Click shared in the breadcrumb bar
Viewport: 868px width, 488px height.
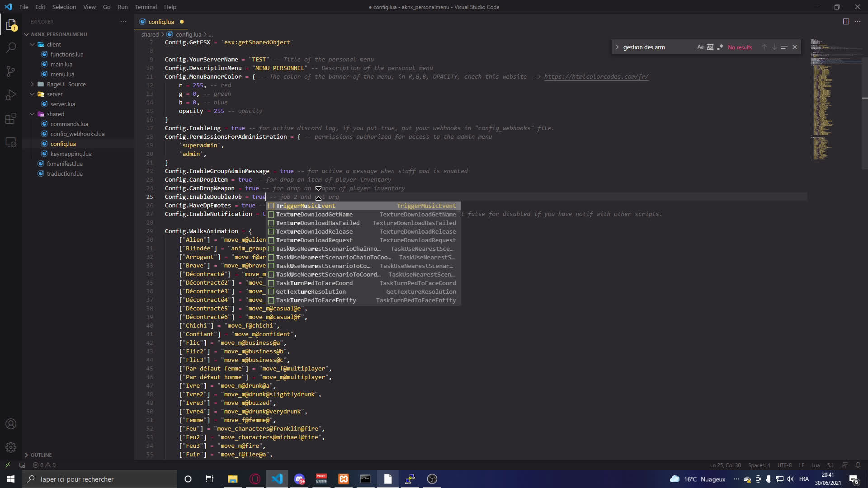click(150, 34)
